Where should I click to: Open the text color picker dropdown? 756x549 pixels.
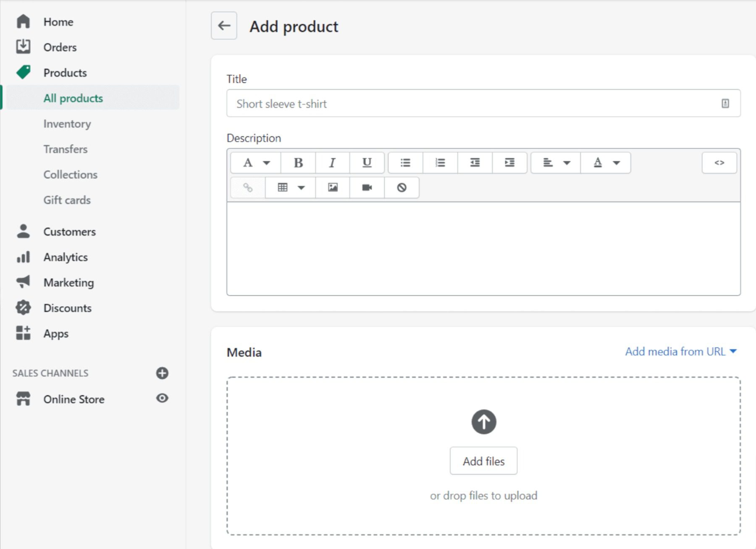605,163
